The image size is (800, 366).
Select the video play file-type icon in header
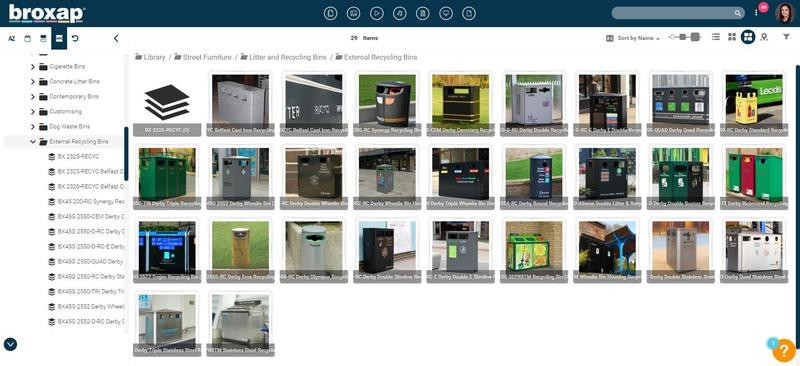(377, 13)
